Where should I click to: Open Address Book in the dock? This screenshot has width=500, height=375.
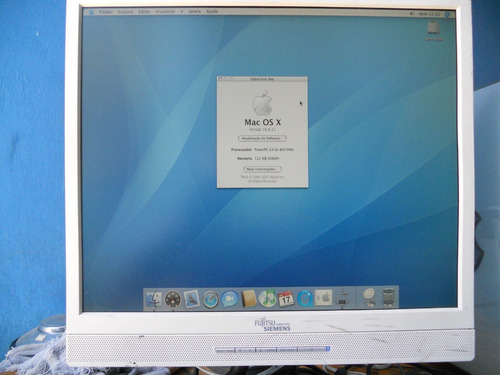click(249, 299)
